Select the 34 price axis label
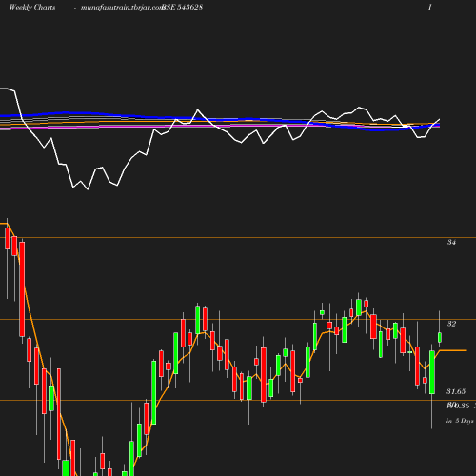This screenshot has width=476, height=476. tap(451, 242)
